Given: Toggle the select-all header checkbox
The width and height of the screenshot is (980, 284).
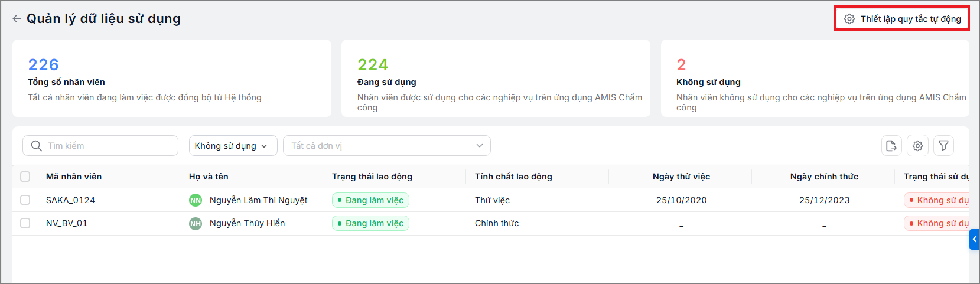Looking at the screenshot, I should coord(25,177).
